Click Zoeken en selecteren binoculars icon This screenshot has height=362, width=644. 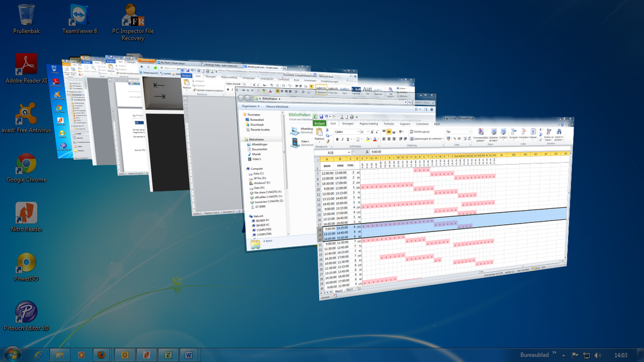[x=559, y=131]
